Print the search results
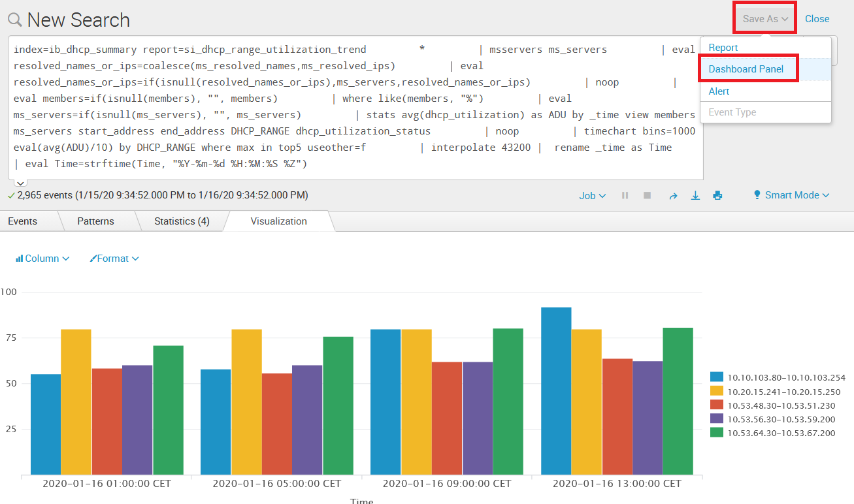Viewport: 854px width, 504px height. pyautogui.click(x=717, y=195)
